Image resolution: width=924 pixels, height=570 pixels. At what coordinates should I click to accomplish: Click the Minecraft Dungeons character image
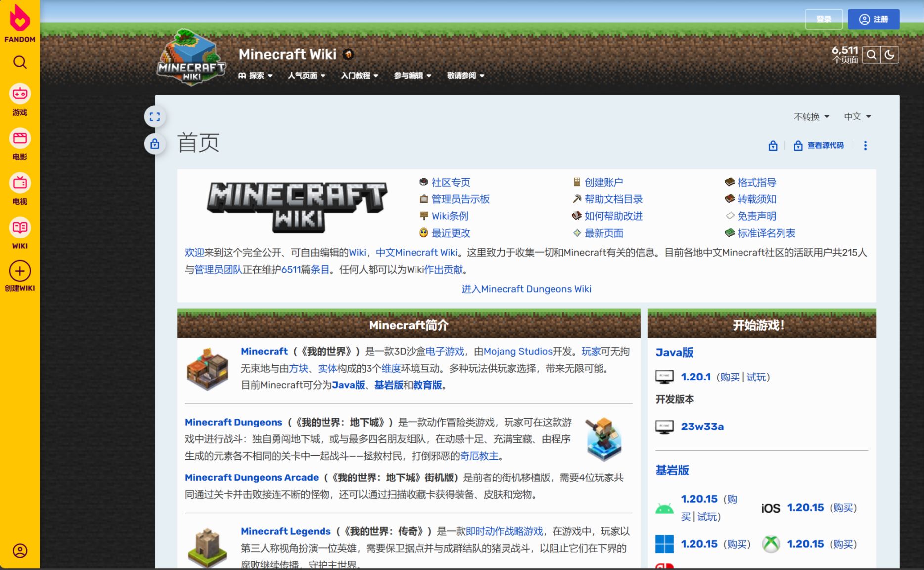coord(603,438)
